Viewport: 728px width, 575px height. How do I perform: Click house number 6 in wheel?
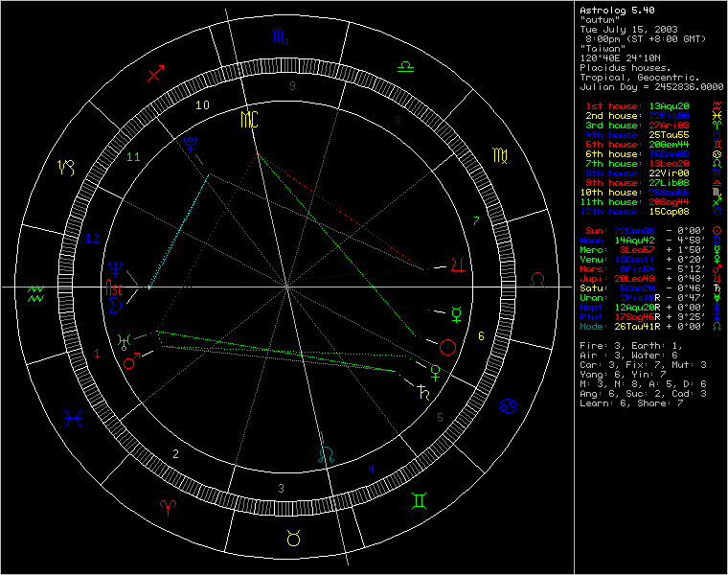481,335
